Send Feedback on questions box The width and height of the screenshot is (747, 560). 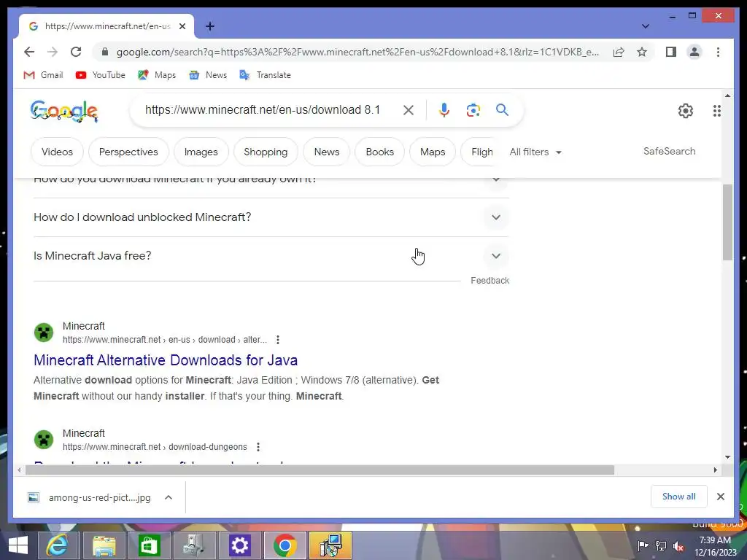coord(489,281)
